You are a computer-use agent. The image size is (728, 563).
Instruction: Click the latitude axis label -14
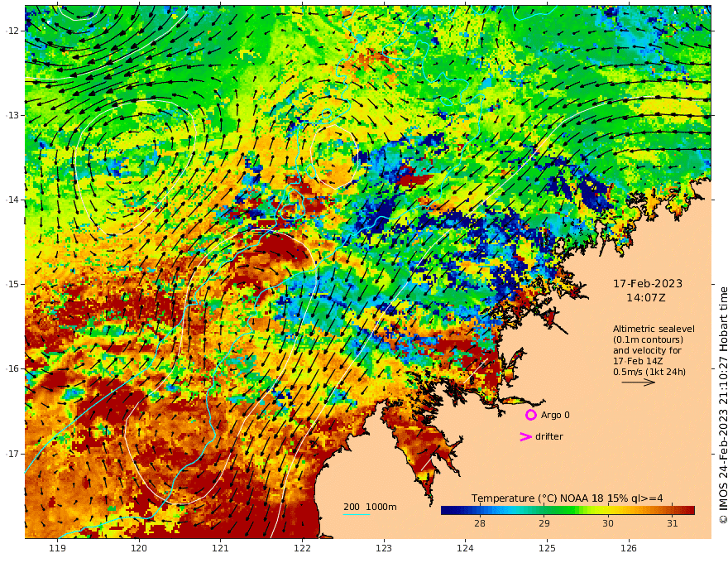[12, 200]
